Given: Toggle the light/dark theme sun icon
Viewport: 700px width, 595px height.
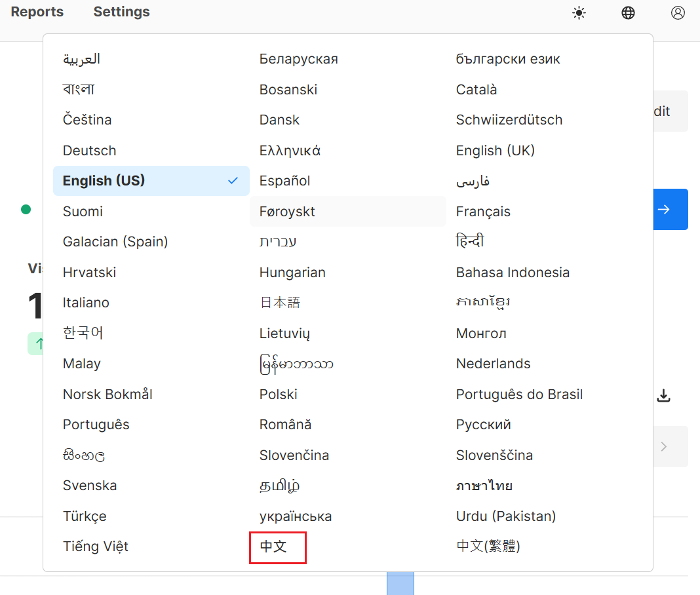Looking at the screenshot, I should coord(579,13).
